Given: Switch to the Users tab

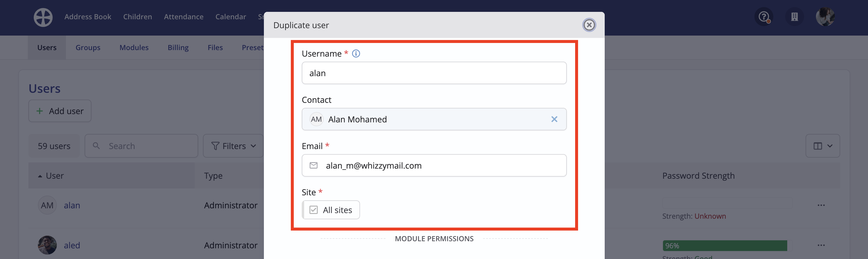Looking at the screenshot, I should click(x=47, y=48).
